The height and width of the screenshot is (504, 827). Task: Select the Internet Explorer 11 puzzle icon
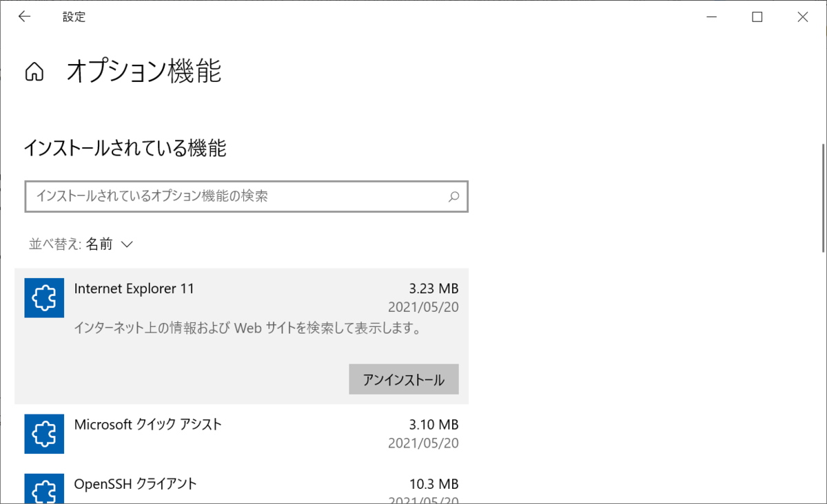tap(44, 298)
